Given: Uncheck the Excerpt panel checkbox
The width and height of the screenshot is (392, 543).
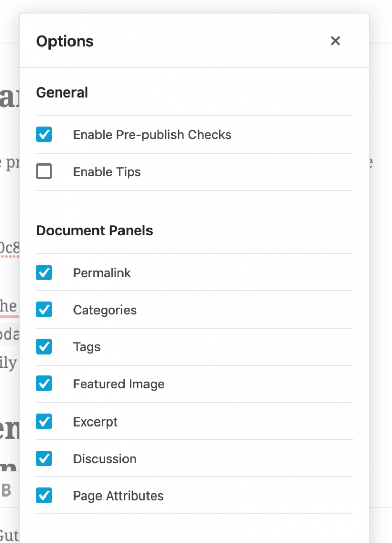Looking at the screenshot, I should (44, 421).
